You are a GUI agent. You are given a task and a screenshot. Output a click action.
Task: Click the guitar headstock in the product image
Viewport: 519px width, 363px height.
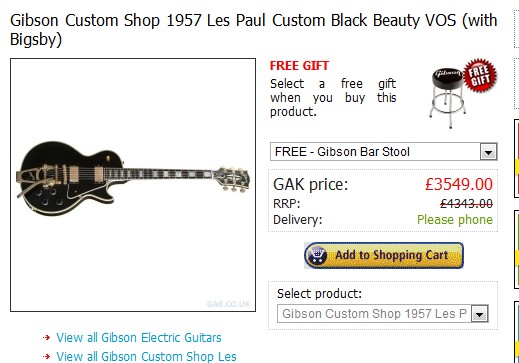click(231, 179)
